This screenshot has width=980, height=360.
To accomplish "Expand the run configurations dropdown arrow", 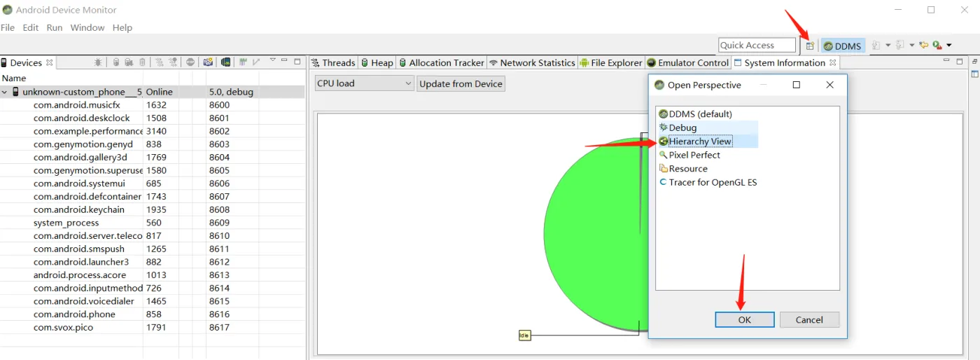I will point(949,46).
